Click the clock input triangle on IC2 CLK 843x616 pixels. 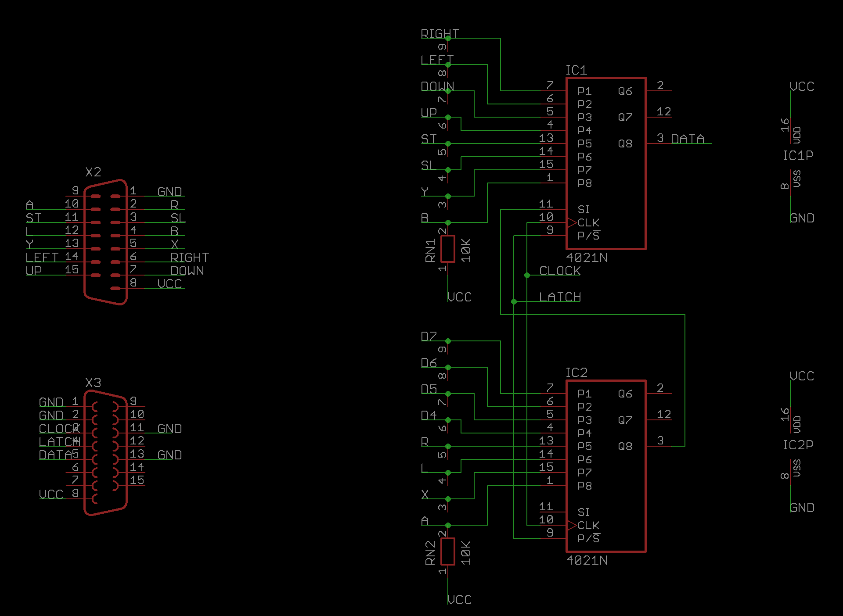572,525
